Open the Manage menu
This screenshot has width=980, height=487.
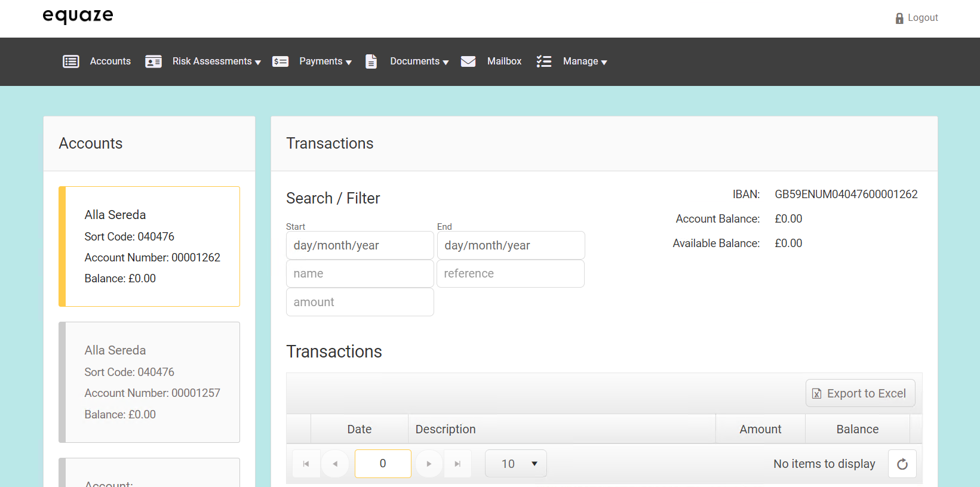pyautogui.click(x=585, y=61)
